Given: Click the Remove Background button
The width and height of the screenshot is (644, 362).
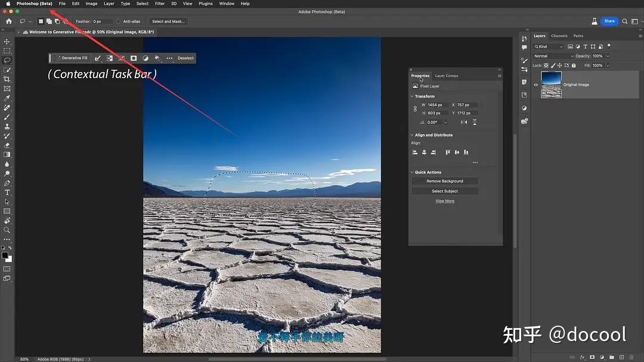Looking at the screenshot, I should 444,181.
